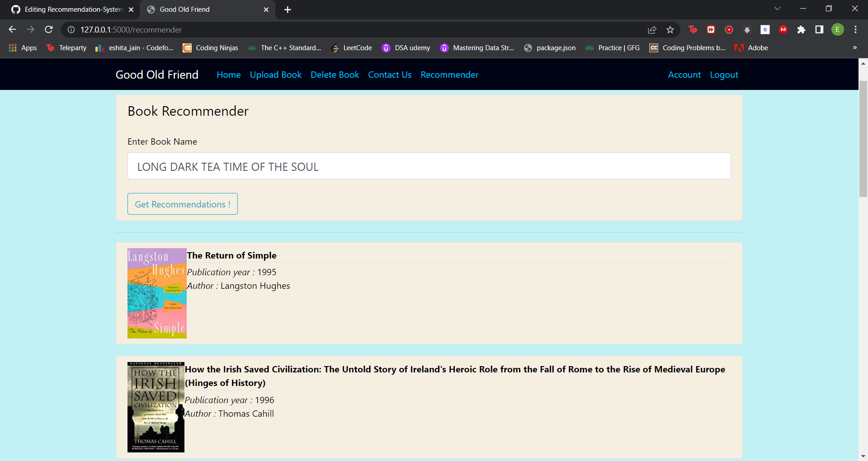Click the Extensions puzzle-piece icon
The image size is (868, 461).
tap(802, 30)
